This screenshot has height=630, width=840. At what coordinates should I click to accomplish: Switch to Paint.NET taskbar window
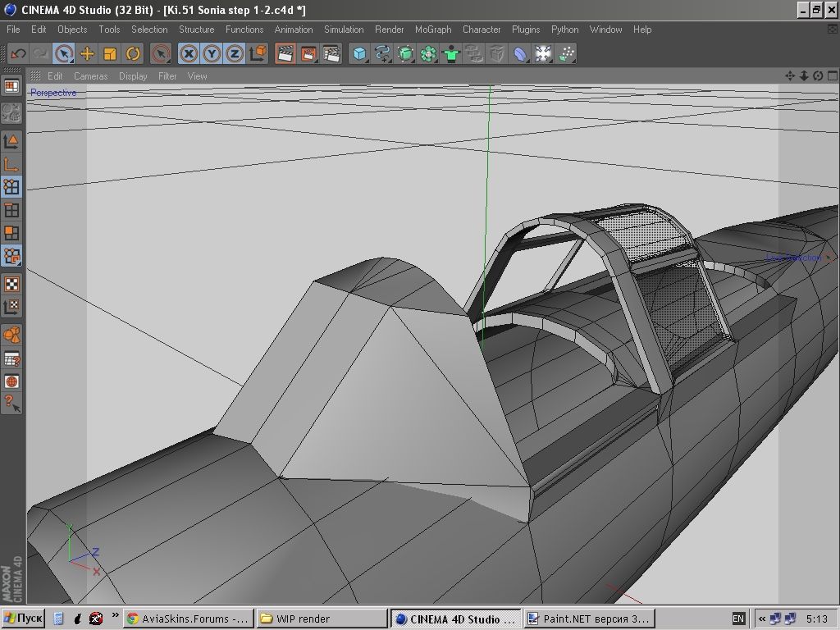(587, 619)
